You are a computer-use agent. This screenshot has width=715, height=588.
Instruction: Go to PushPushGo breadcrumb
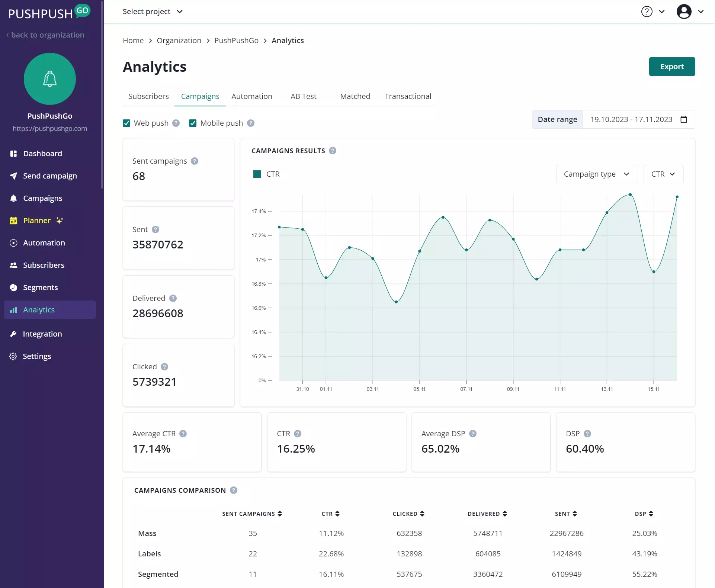[x=237, y=41]
